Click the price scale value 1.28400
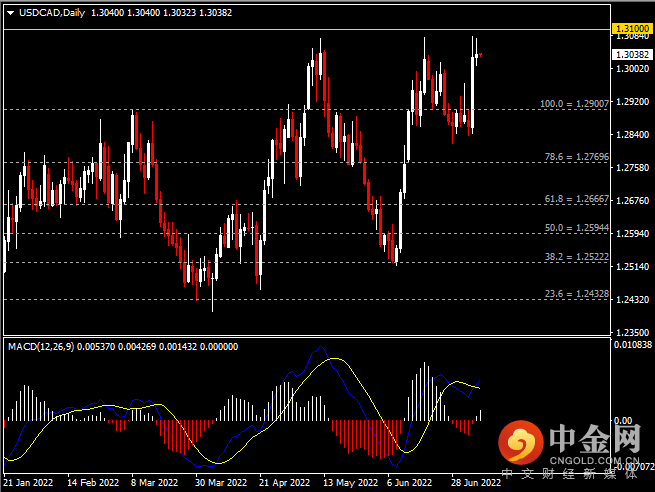The height and width of the screenshot is (492, 655). pos(632,134)
